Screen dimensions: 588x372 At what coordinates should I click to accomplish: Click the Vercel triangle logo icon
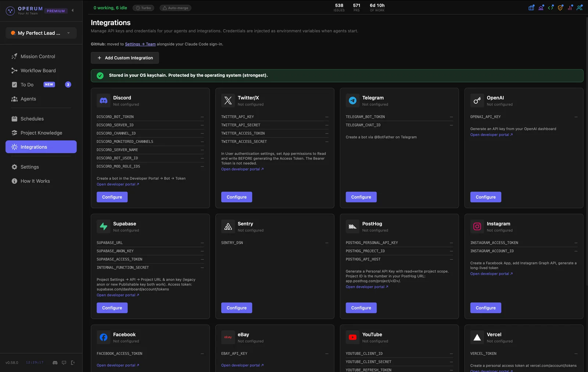(477, 337)
